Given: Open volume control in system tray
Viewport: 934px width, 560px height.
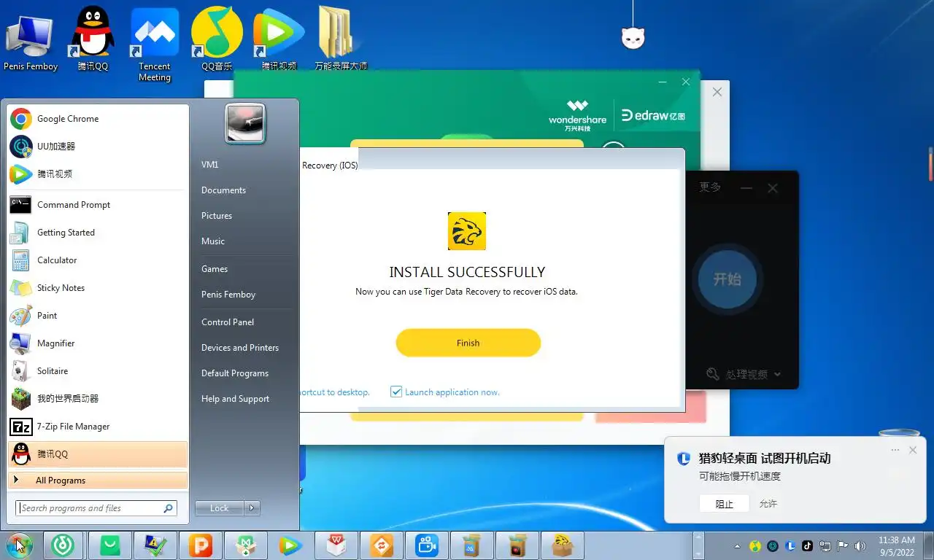Looking at the screenshot, I should point(860,545).
